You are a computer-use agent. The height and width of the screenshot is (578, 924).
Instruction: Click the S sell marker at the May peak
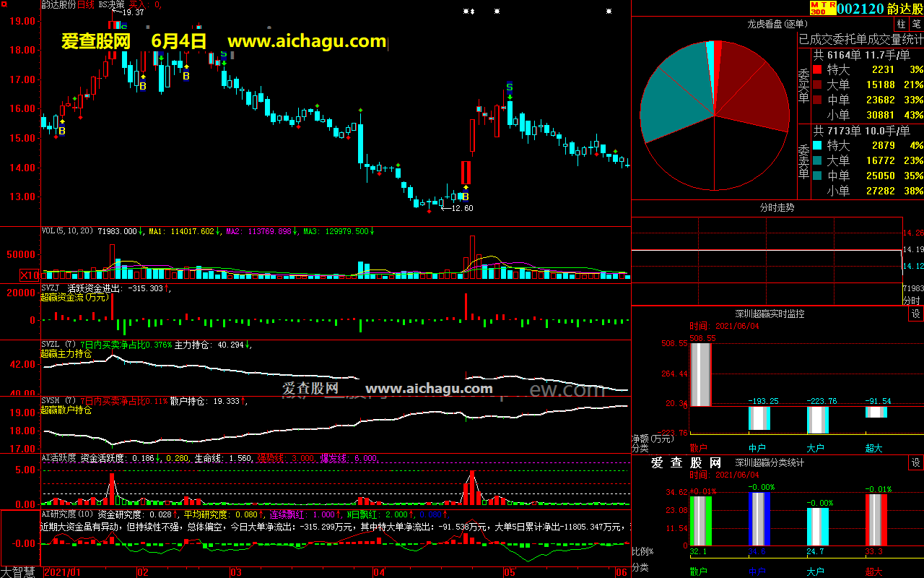coord(510,88)
